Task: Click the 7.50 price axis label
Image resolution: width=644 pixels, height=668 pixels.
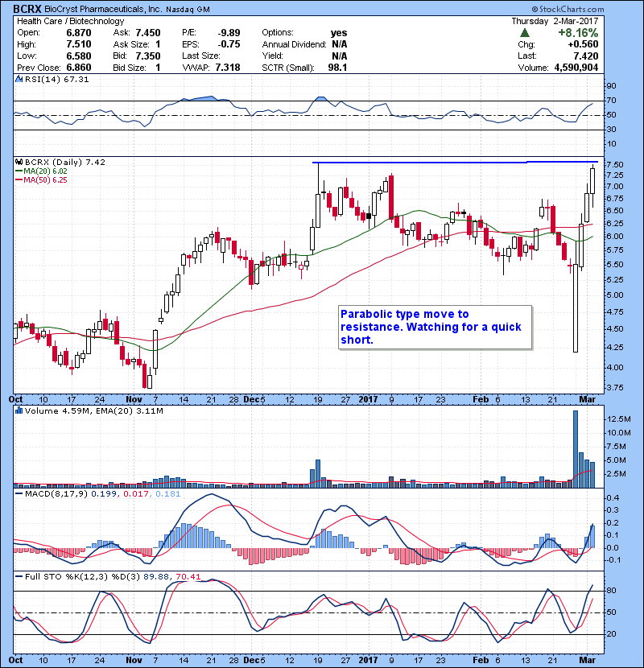Action: (615, 165)
